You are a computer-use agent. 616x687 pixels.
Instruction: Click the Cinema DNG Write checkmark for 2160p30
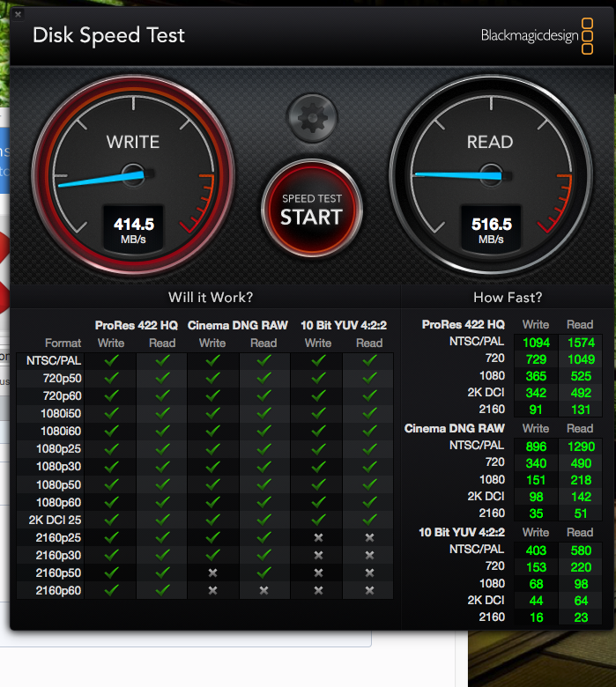click(x=212, y=555)
